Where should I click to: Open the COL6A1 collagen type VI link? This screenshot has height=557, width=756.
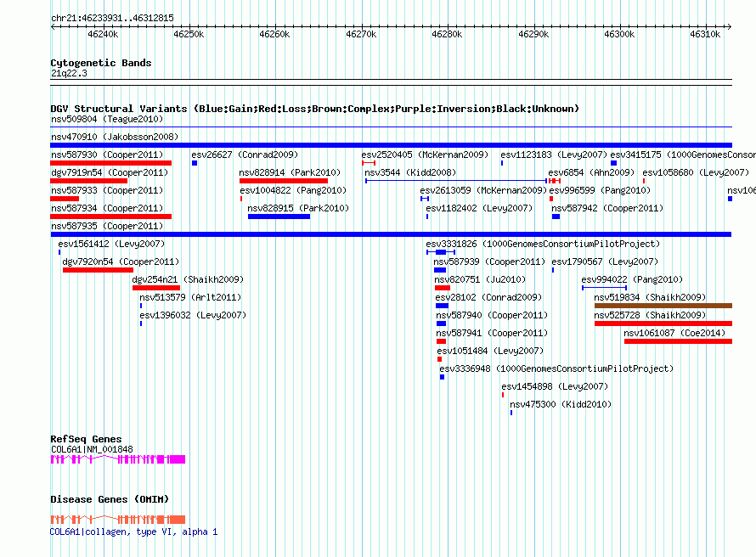coord(133,532)
